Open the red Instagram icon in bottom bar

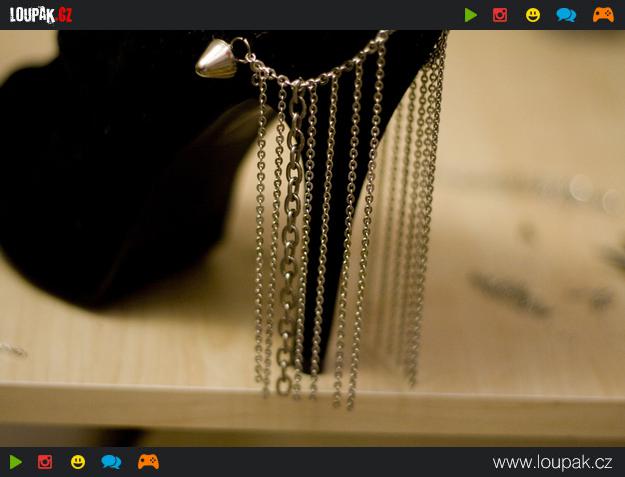(45, 462)
